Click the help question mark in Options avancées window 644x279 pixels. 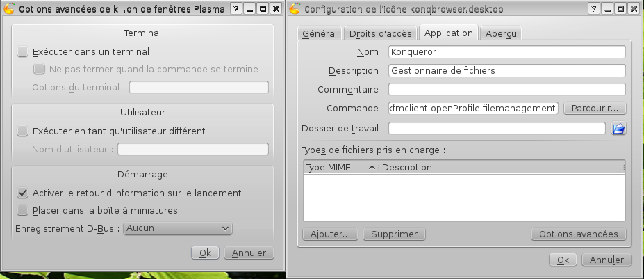[x=236, y=8]
